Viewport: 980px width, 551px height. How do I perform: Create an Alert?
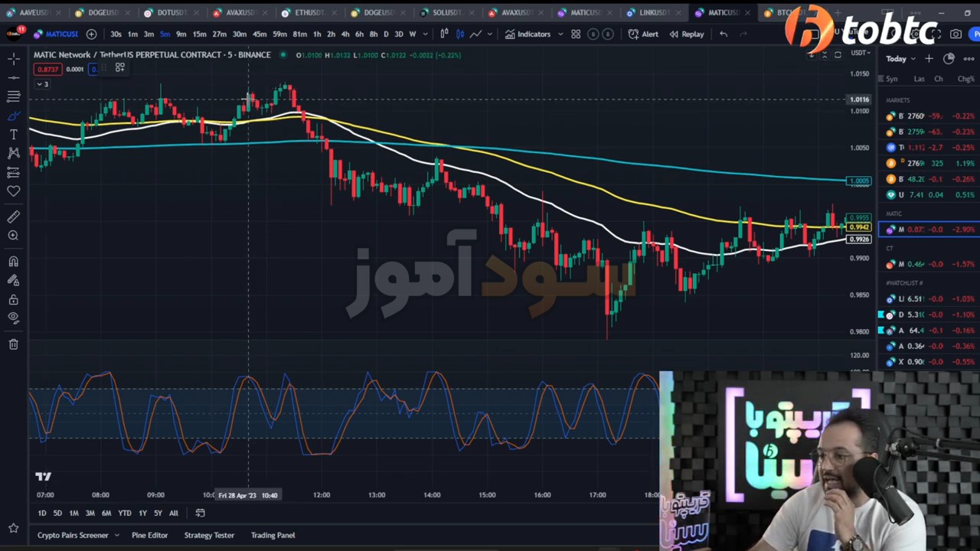point(643,34)
